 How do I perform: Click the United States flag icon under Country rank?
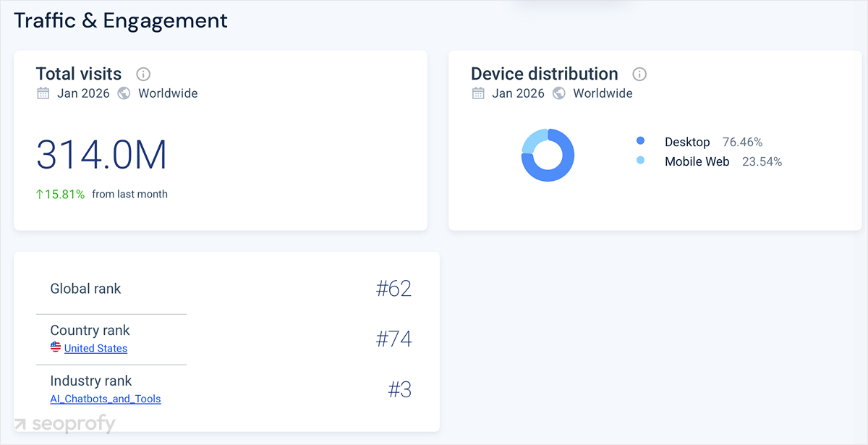(56, 347)
